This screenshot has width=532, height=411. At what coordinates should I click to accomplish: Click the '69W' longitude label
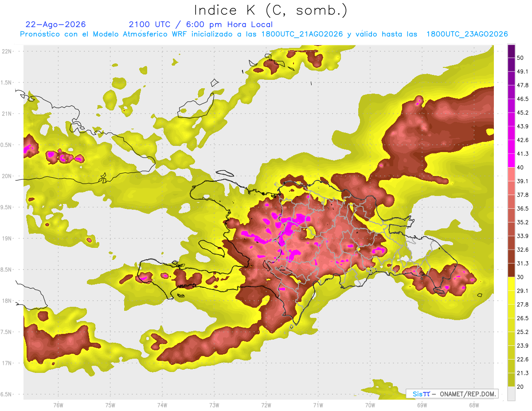422,405
